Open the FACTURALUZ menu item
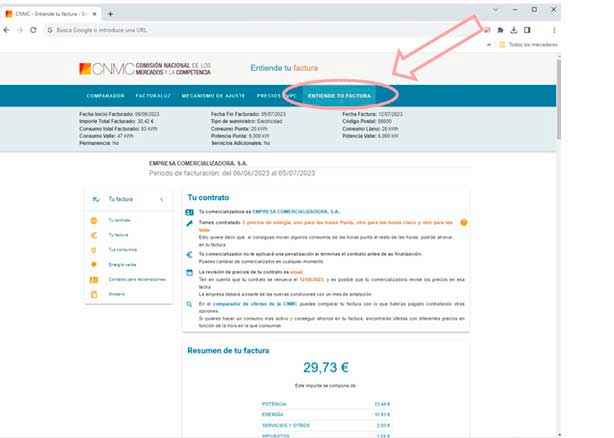The height and width of the screenshot is (438, 614). pyautogui.click(x=153, y=96)
